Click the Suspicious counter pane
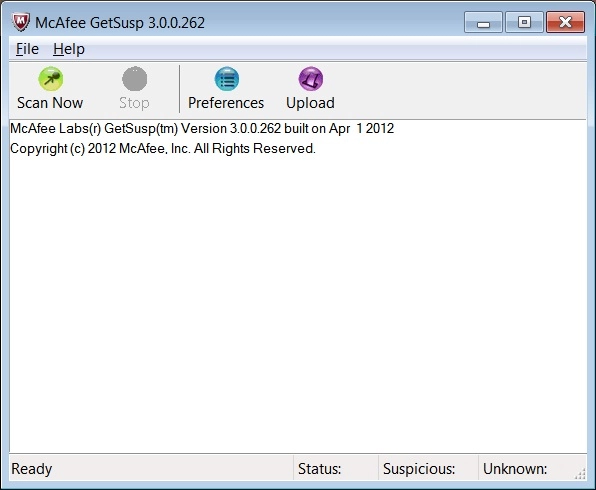596x490 pixels. (428, 469)
